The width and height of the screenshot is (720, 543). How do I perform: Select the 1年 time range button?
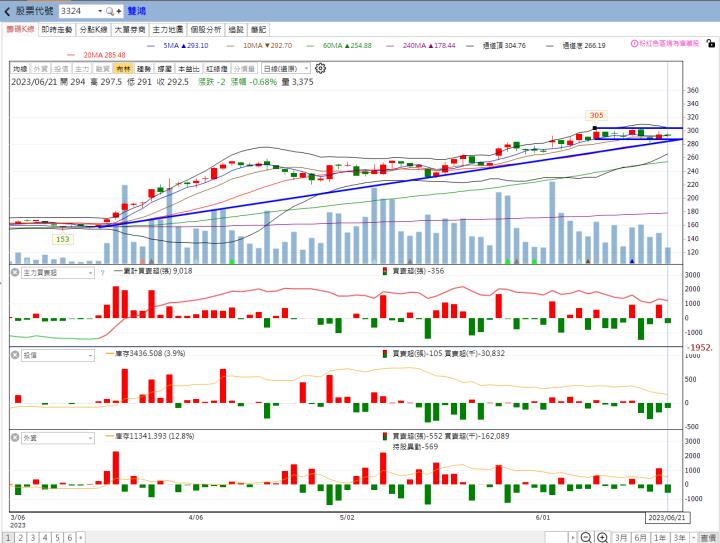(660, 537)
